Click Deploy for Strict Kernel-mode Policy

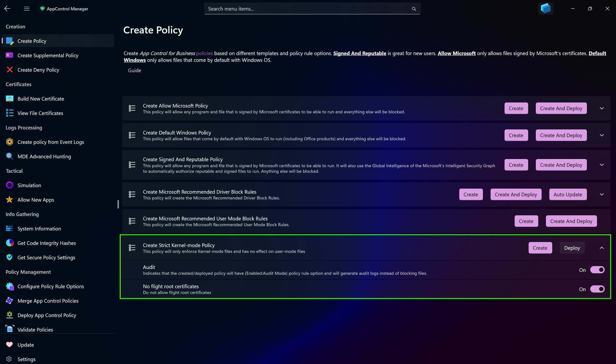point(572,248)
